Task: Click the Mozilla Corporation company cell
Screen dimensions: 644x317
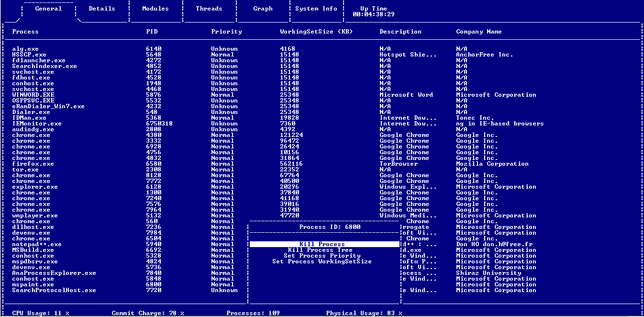Action: coord(492,164)
